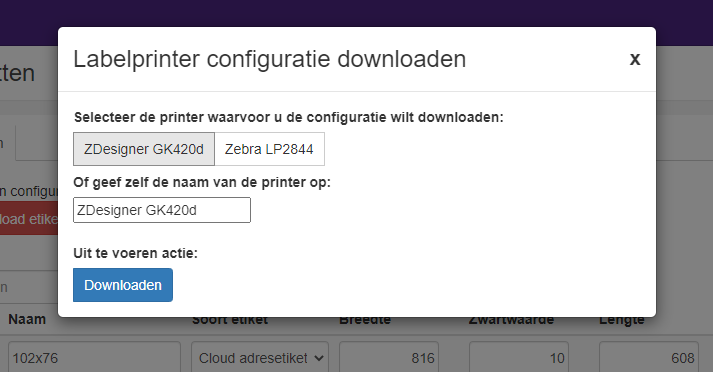Focus the printer name text field
The width and height of the screenshot is (713, 372).
click(162, 210)
